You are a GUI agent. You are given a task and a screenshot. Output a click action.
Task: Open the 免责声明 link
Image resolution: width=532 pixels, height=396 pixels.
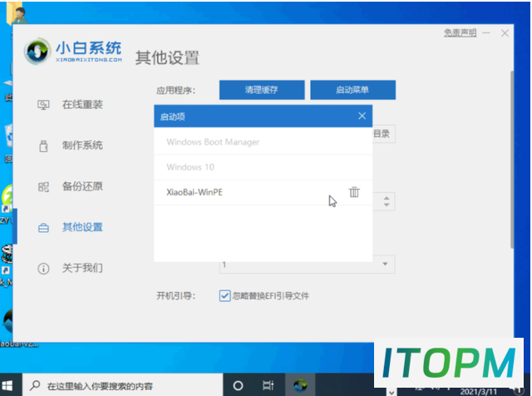click(x=460, y=33)
